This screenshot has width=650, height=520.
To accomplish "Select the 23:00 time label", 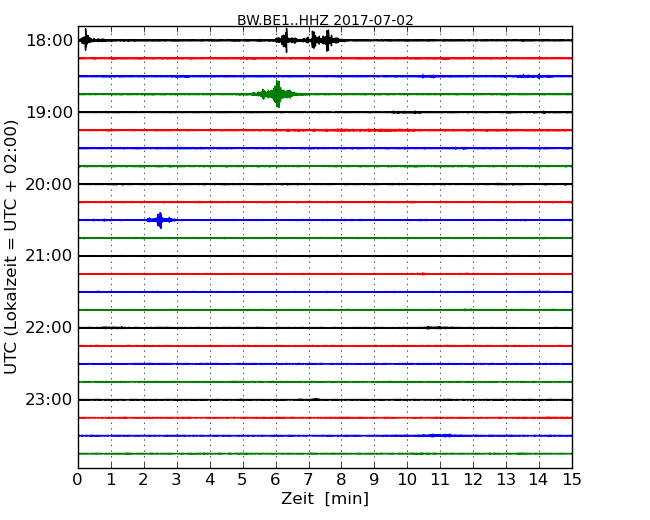I will [49, 400].
